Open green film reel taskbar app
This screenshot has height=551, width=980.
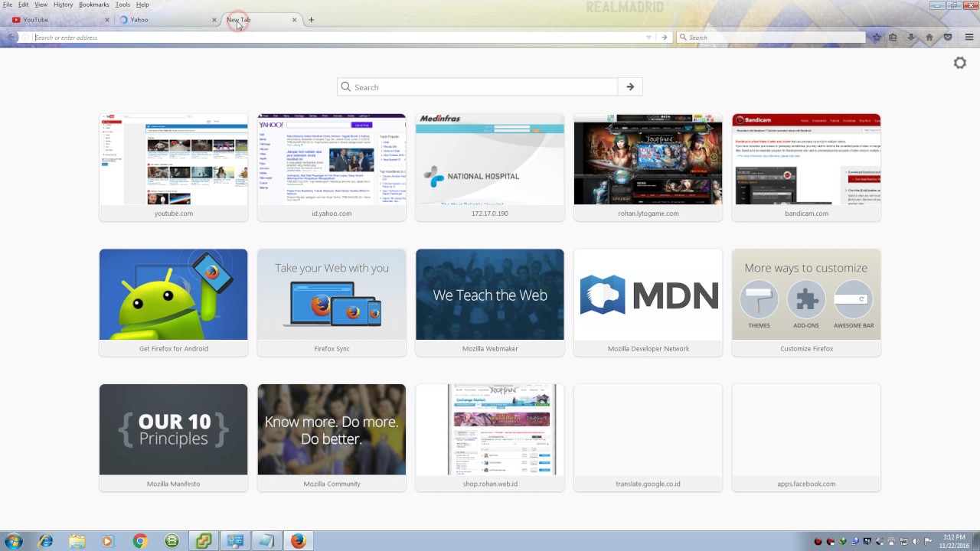[x=171, y=541]
